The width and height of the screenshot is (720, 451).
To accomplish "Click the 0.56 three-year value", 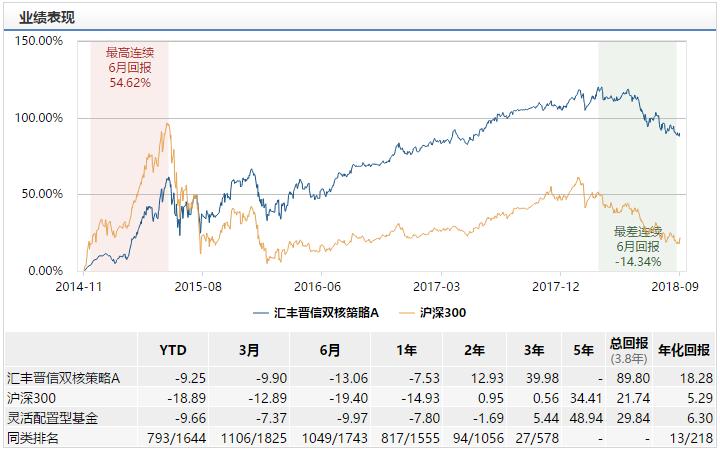I will (546, 398).
